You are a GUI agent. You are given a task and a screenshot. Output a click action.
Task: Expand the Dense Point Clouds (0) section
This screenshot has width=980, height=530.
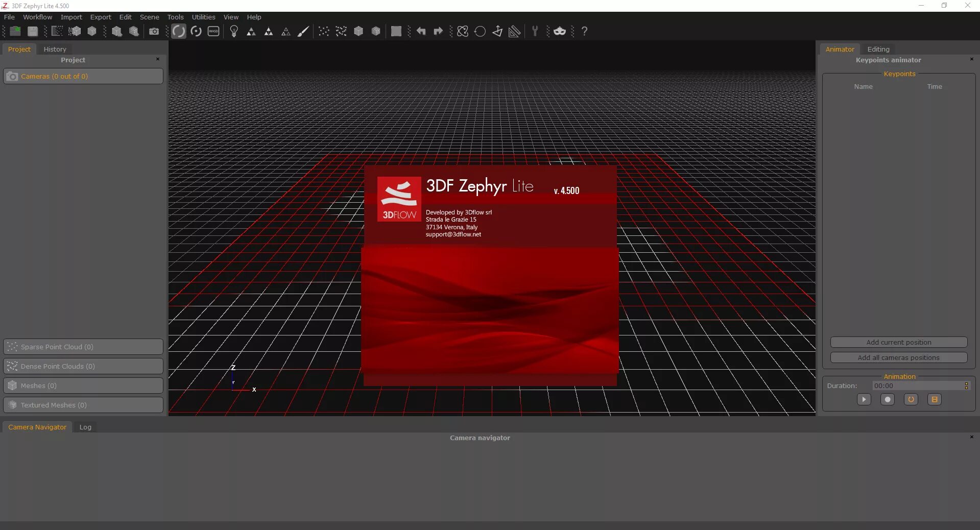(x=83, y=366)
